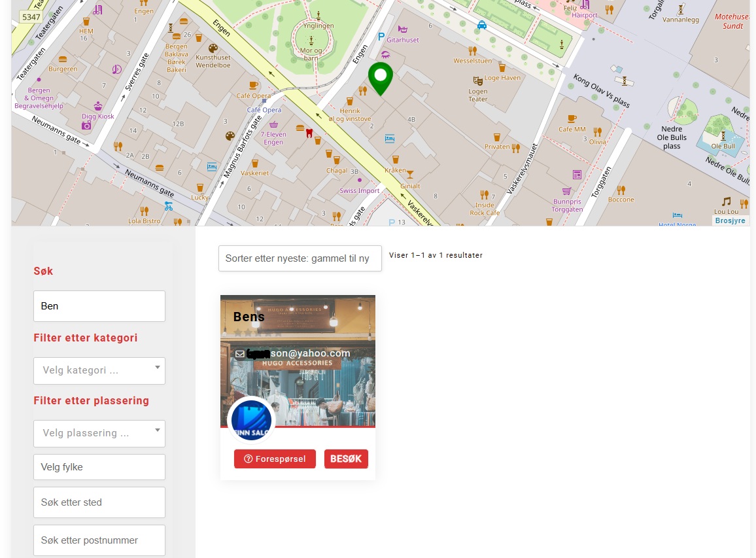Viewport: 756px width, 558px height.
Task: Click the Forespørsel button
Action: (275, 459)
